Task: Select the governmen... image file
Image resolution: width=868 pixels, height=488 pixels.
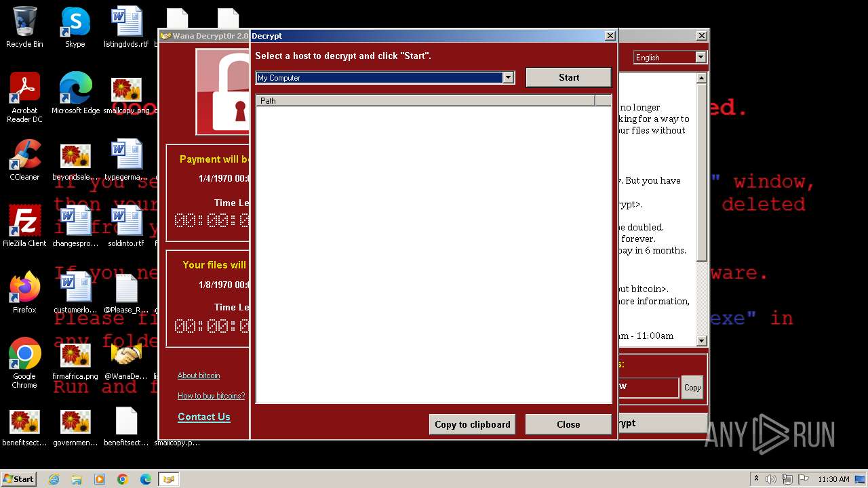Action: [75, 426]
